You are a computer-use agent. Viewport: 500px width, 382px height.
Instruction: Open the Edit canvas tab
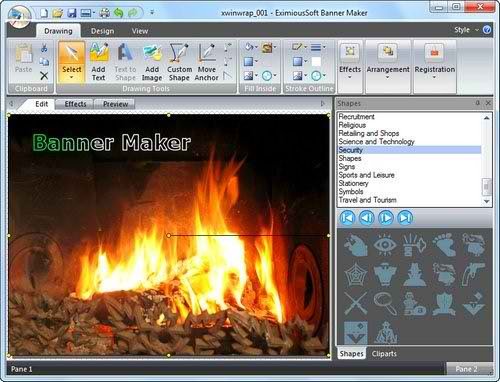pyautogui.click(x=42, y=104)
